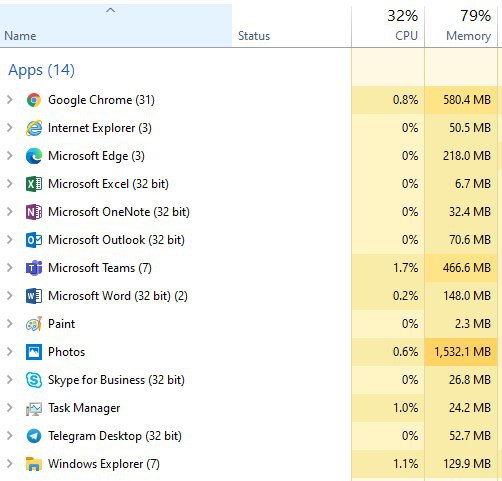Sort processes by CPU usage column

point(388,26)
